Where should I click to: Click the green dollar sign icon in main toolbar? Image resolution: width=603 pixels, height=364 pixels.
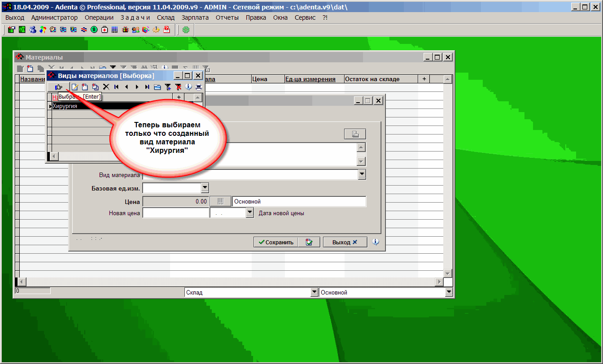pos(94,30)
